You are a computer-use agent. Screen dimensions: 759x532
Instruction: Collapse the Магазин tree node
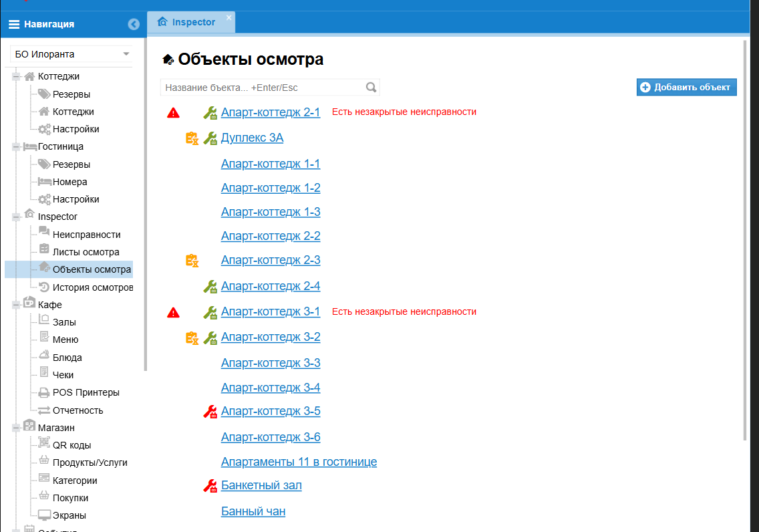[16, 428]
